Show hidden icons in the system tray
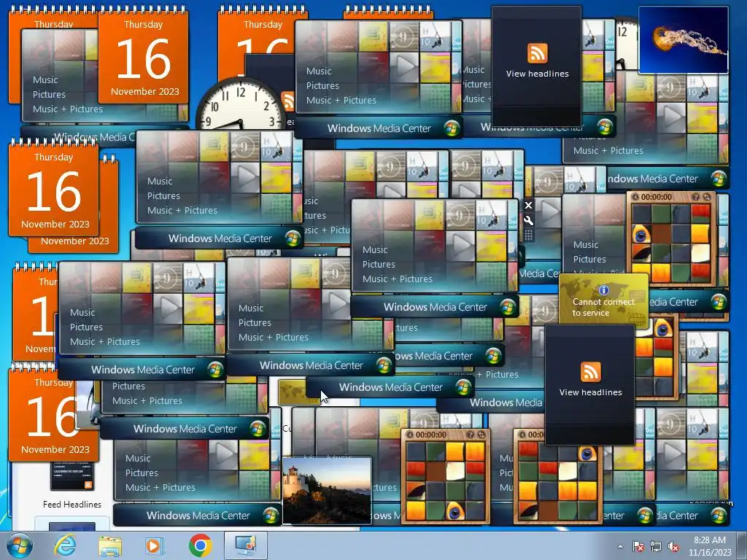 (620, 546)
